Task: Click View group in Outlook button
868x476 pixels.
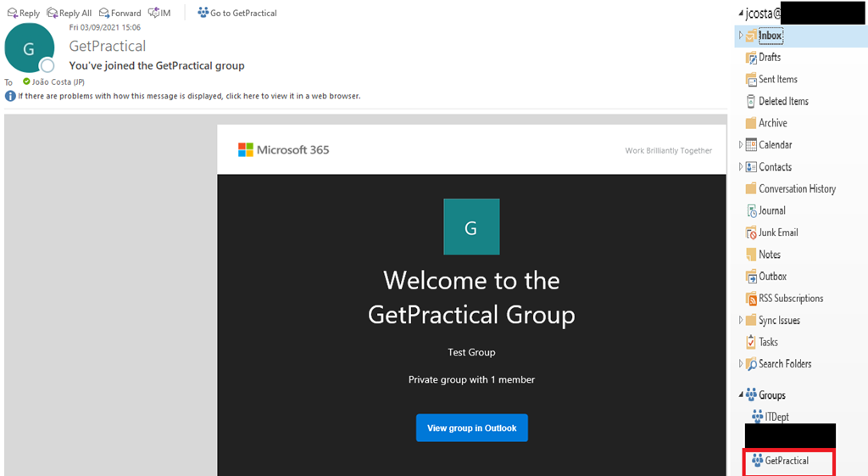Action: pyautogui.click(x=471, y=428)
